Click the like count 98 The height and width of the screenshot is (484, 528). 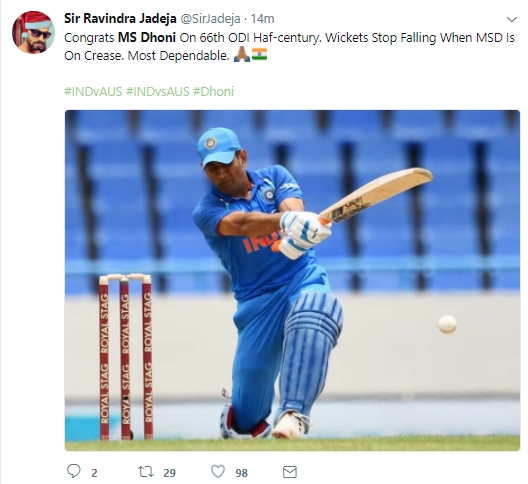pos(241,473)
